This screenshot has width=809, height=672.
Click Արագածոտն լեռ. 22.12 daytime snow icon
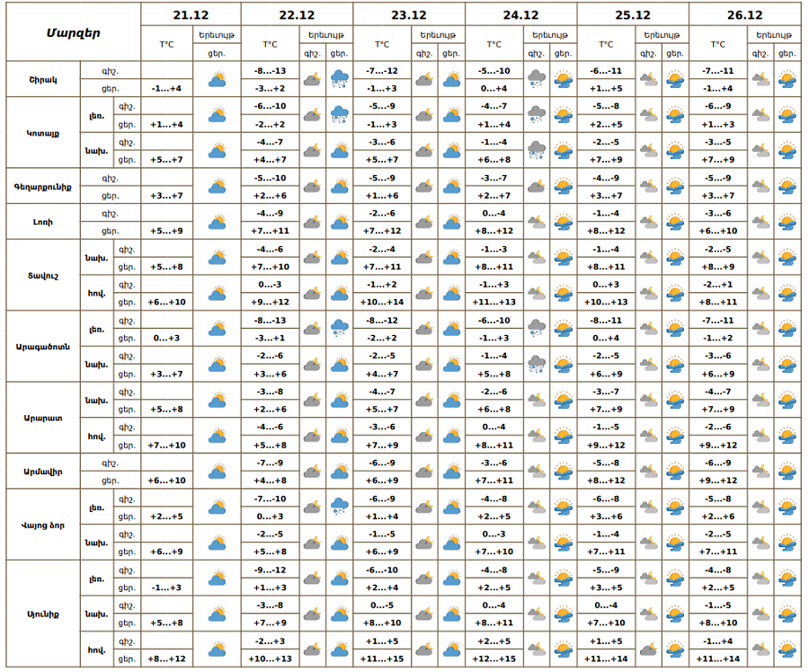(339, 329)
